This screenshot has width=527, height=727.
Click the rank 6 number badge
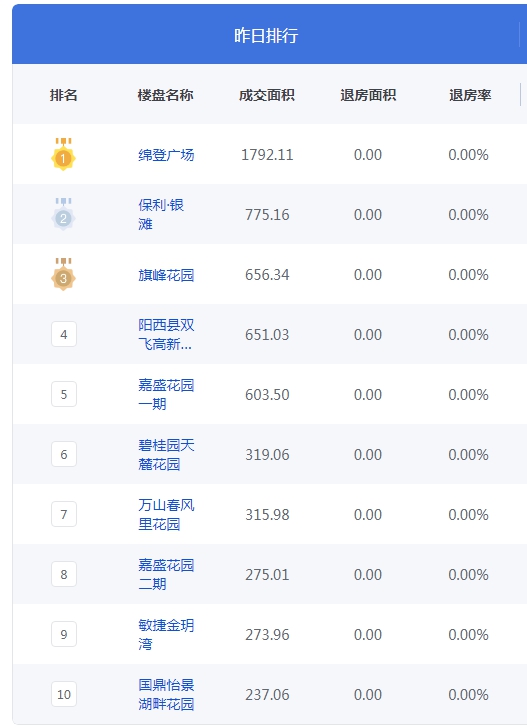[x=64, y=454]
